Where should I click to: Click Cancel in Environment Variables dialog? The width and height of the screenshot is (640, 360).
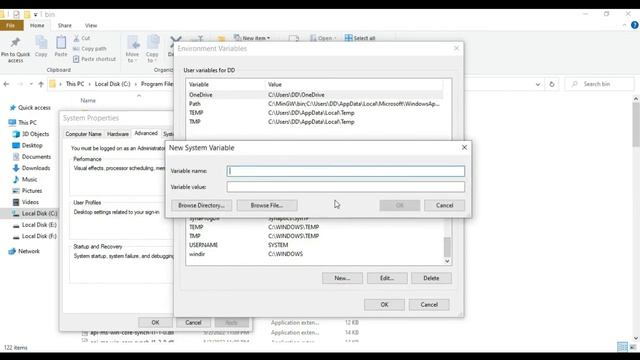click(x=429, y=304)
